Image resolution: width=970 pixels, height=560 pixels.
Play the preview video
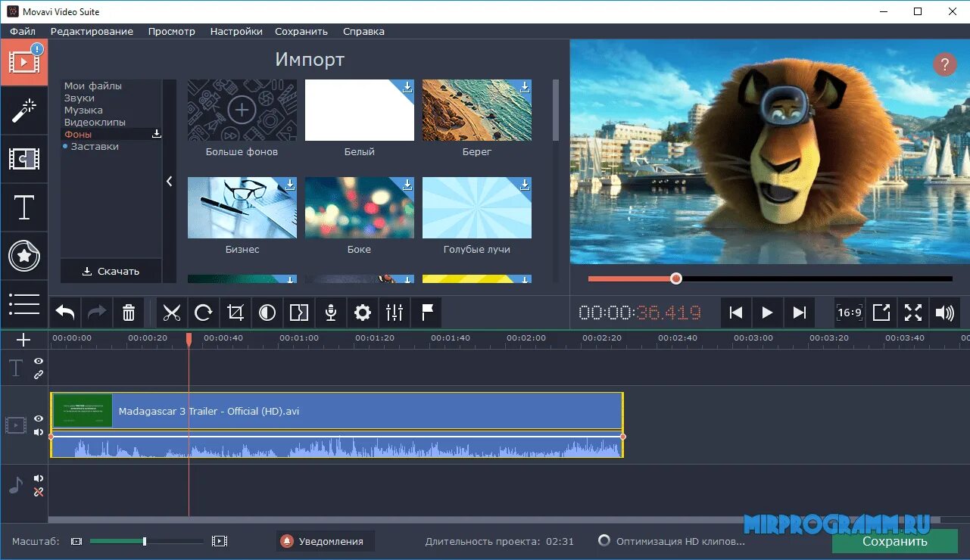[x=767, y=313]
